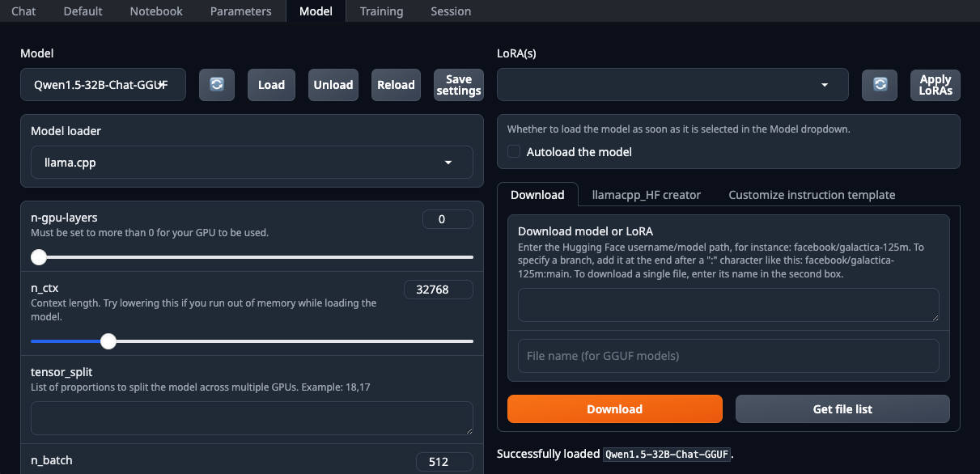Image resolution: width=980 pixels, height=474 pixels.
Task: Refresh the Model list icon
Action: 217,85
